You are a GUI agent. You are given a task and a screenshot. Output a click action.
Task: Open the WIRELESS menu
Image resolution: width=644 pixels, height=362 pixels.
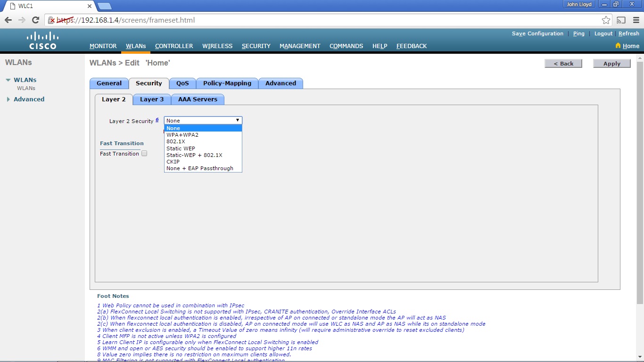point(217,46)
